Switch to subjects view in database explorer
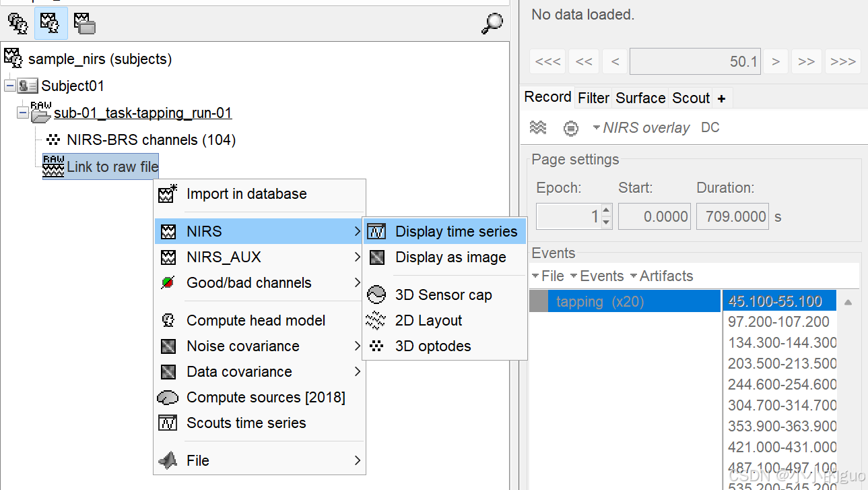Image resolution: width=868 pixels, height=490 pixels. [x=18, y=24]
